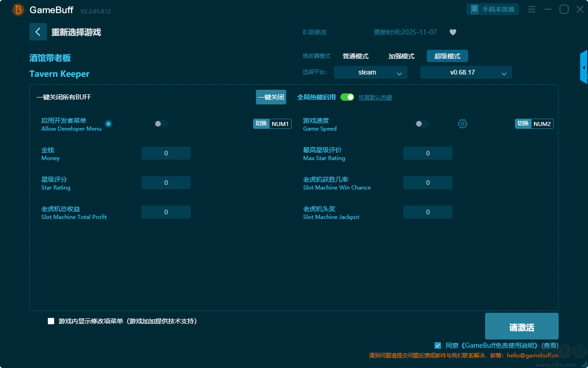The height and width of the screenshot is (368, 588).
Task: Click the Money value input field
Action: 166,153
